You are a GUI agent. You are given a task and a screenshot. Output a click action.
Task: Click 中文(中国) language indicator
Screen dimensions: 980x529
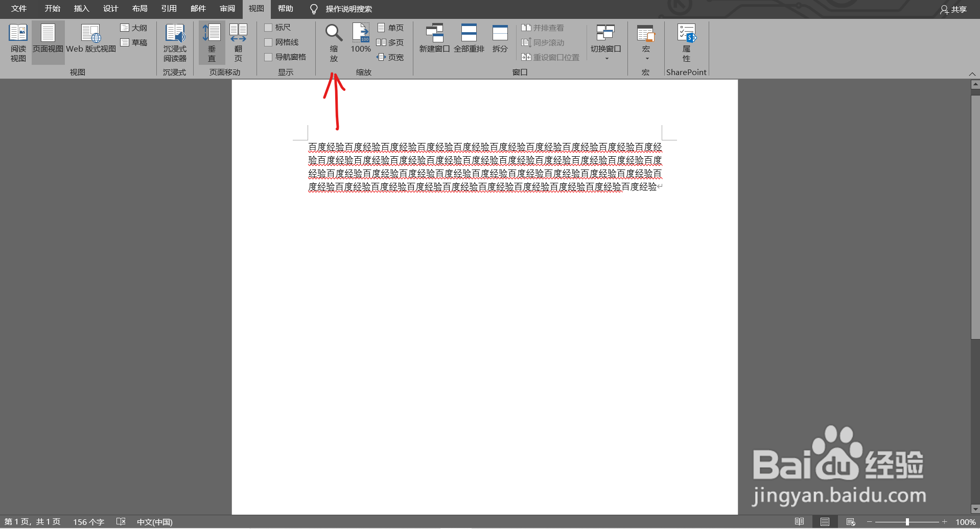[x=155, y=522]
